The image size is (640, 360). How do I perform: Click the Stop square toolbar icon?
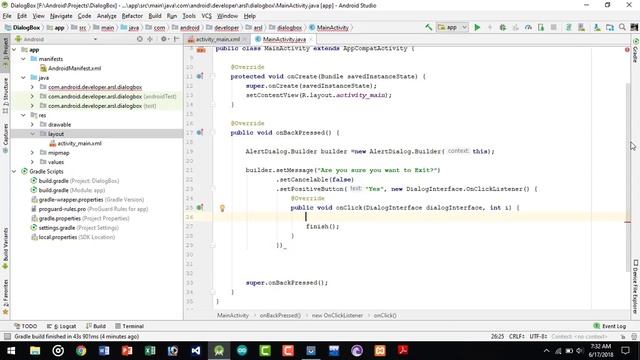pos(553,27)
